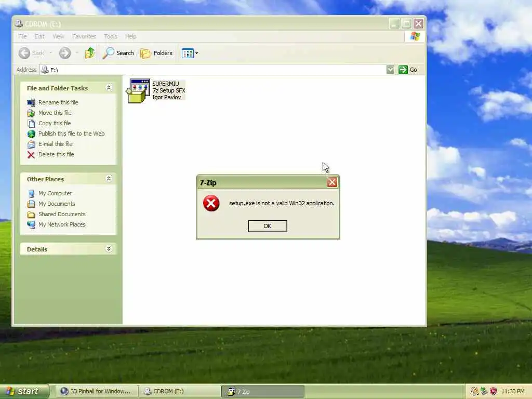Open the File menu
Viewport: 532px width, 399px height.
click(22, 36)
